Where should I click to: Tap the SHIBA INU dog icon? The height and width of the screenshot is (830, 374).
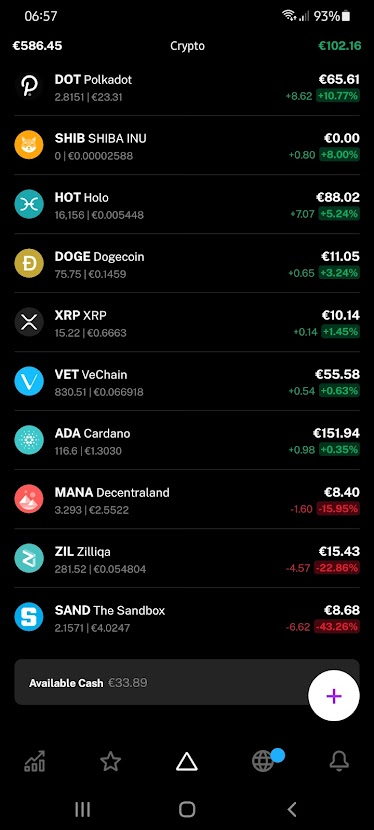pos(29,145)
